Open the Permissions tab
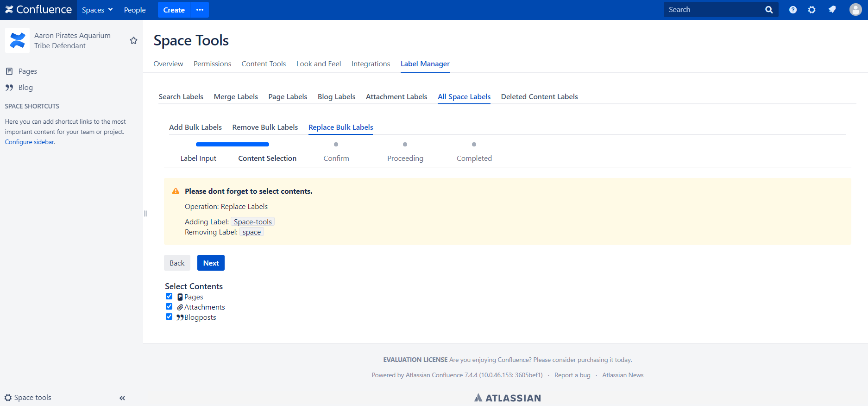Viewport: 868px width, 406px height. 212,64
